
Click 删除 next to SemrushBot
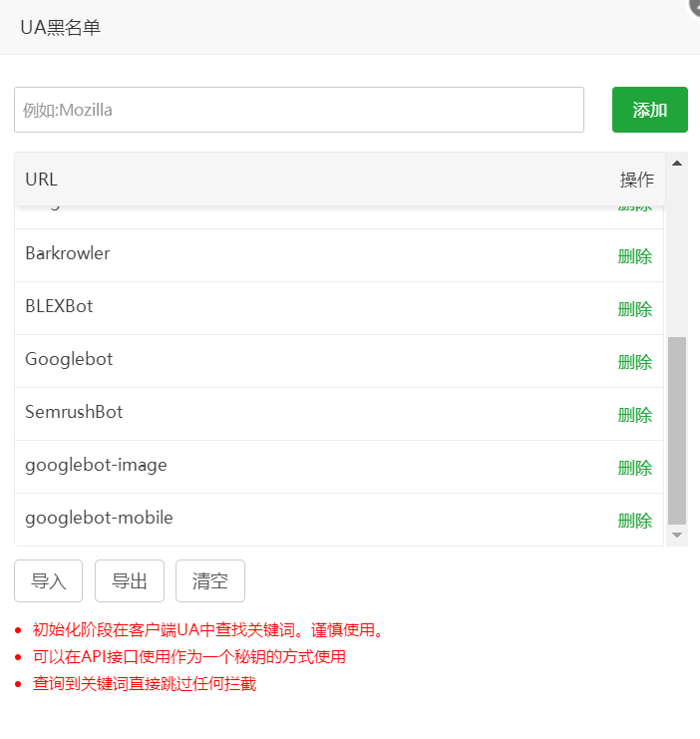(x=635, y=415)
